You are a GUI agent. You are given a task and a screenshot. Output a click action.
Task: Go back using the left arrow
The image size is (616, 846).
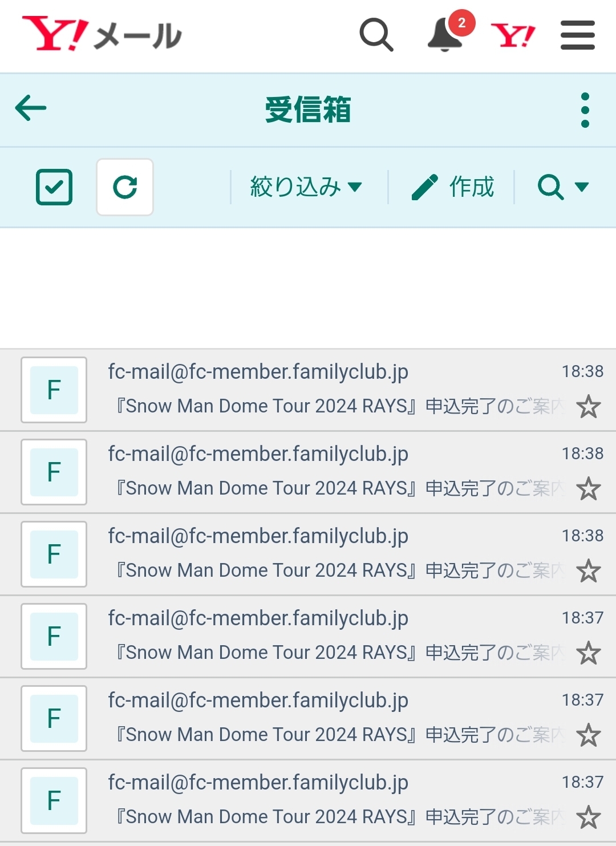tap(31, 108)
